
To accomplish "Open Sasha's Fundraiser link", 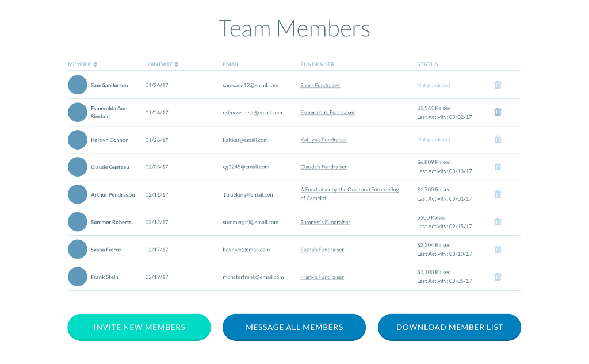I will 322,250.
